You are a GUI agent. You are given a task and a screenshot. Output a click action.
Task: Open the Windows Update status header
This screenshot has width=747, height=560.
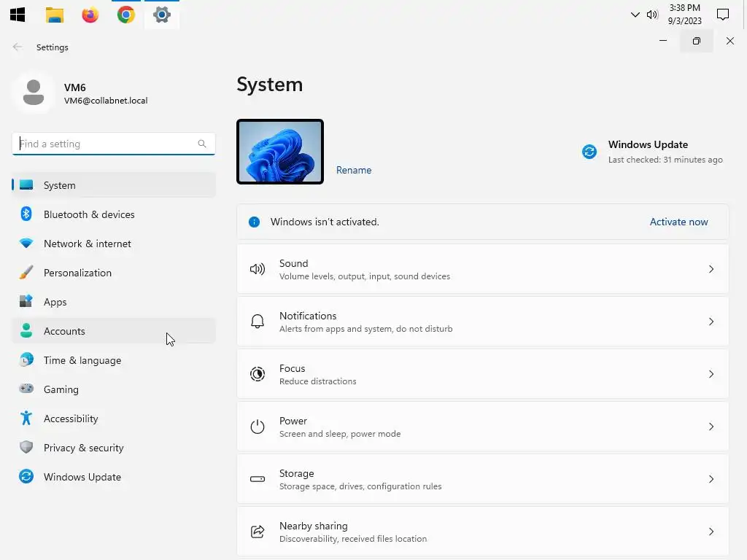[x=648, y=144]
